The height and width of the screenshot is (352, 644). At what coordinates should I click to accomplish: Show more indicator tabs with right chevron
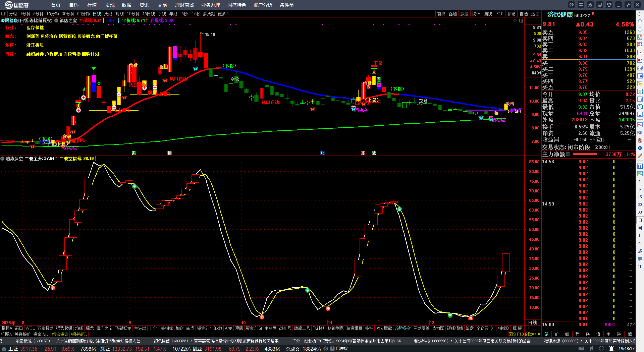point(492,328)
